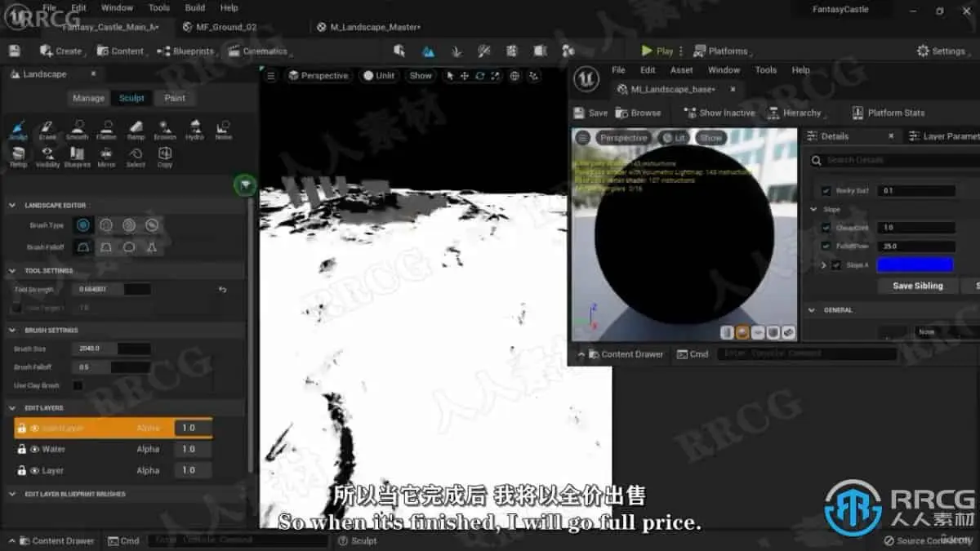The height and width of the screenshot is (551, 980).
Task: Activate the select objects mode arrow
Action: coord(449,76)
